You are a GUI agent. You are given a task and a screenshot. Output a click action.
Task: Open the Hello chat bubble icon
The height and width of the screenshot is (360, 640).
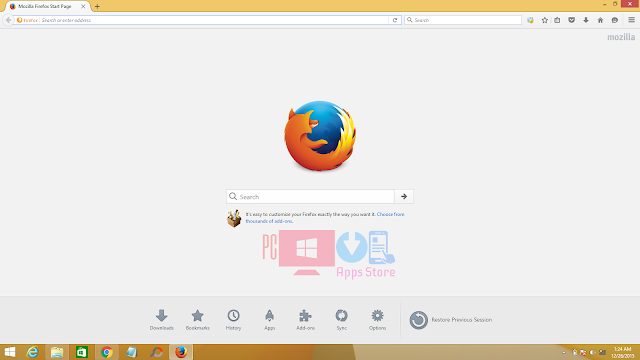click(615, 20)
